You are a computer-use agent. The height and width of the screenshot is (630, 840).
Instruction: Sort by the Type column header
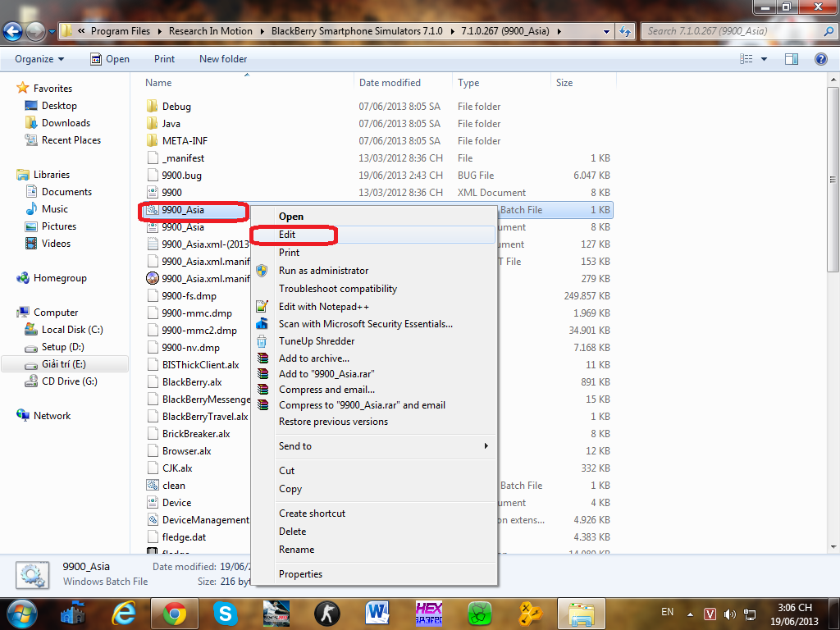click(x=501, y=83)
